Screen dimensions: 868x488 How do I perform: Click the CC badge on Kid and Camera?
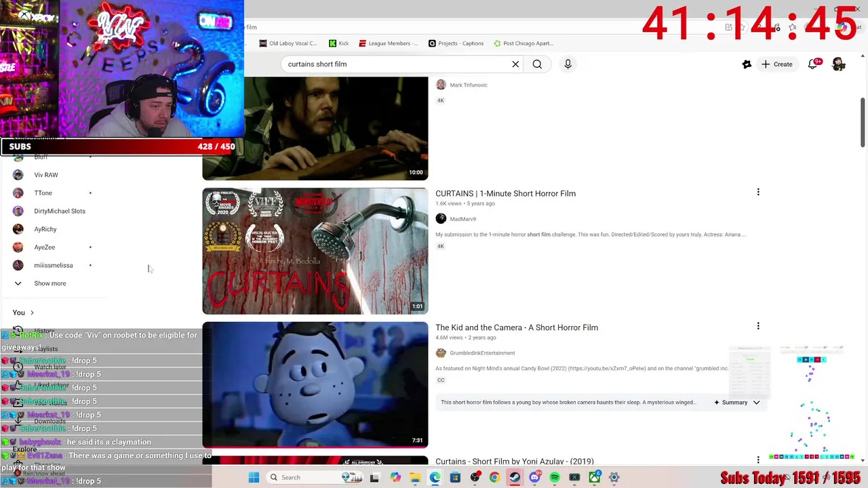pyautogui.click(x=441, y=380)
